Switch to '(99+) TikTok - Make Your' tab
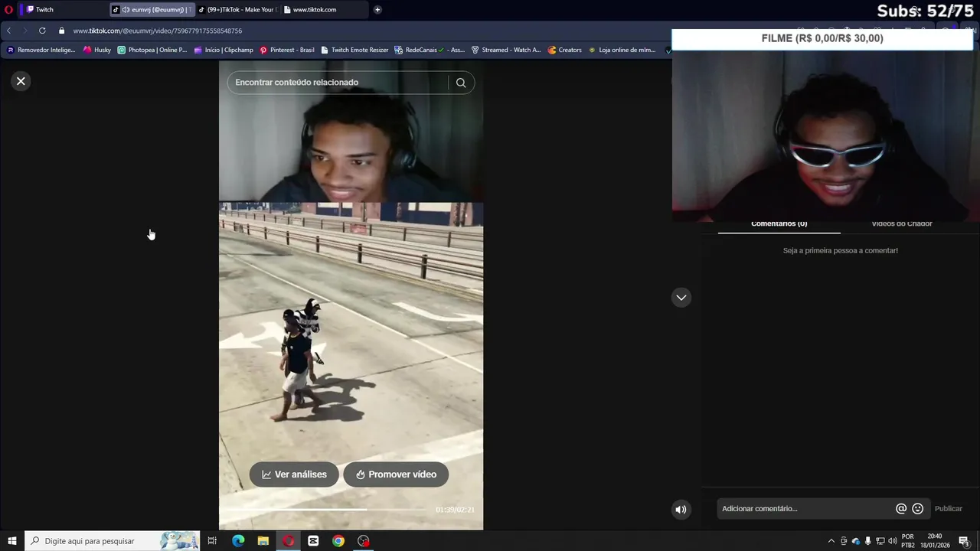Viewport: 980px width, 551px height. [x=237, y=10]
